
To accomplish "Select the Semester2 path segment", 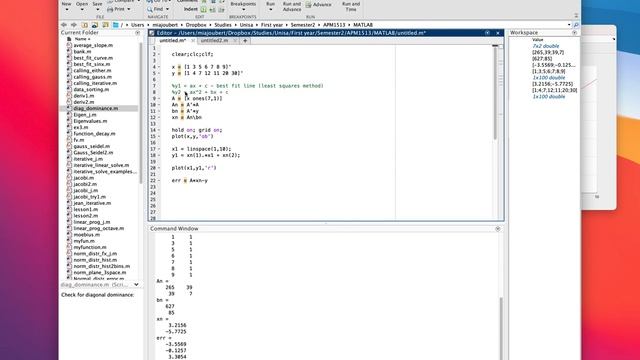I will (x=302, y=25).
